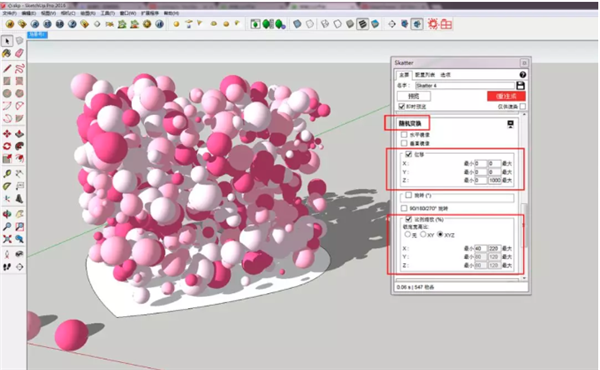
Task: Select the Move tool with red arrows
Action: coord(7,134)
